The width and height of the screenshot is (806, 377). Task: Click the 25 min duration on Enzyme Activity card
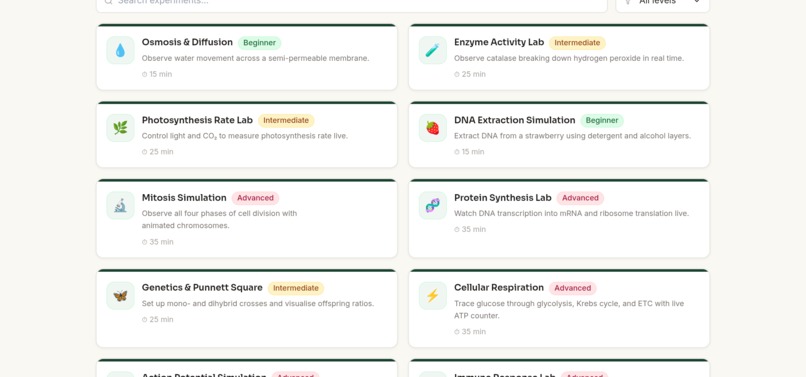(470, 74)
